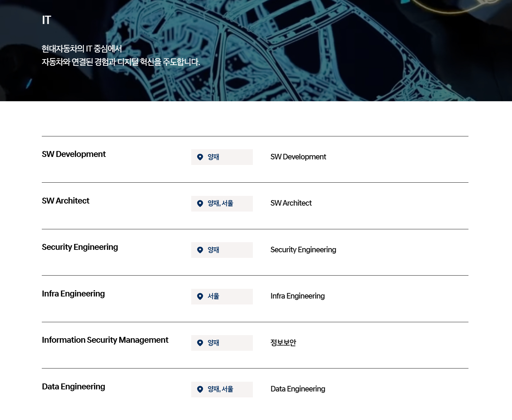Click the location pin next to Infra Engineering
Viewport: 512px width, 420px height.
(x=200, y=296)
